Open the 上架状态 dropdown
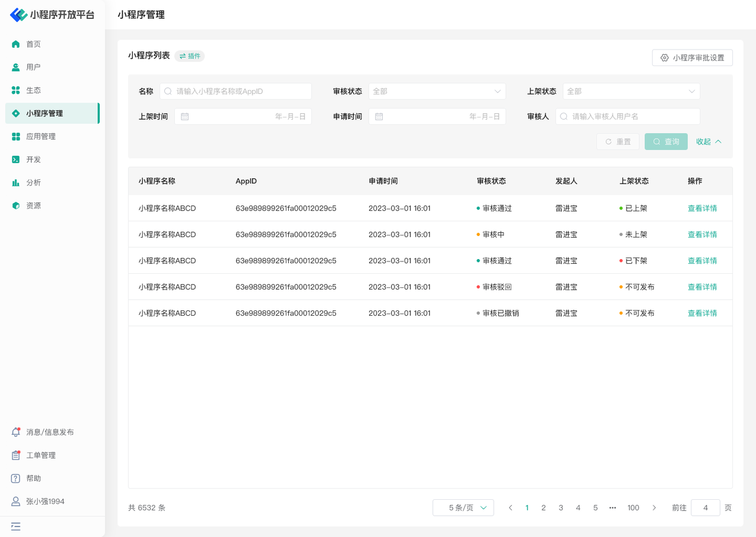The width and height of the screenshot is (756, 537). click(631, 91)
